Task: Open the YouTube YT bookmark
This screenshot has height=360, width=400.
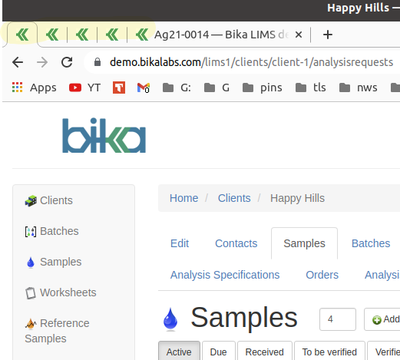Action: (85, 88)
